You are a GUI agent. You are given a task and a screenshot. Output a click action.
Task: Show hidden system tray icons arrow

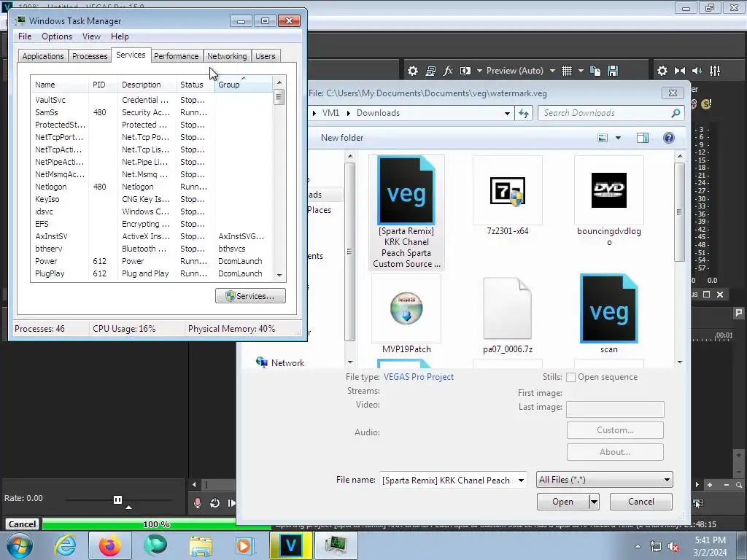point(638,547)
